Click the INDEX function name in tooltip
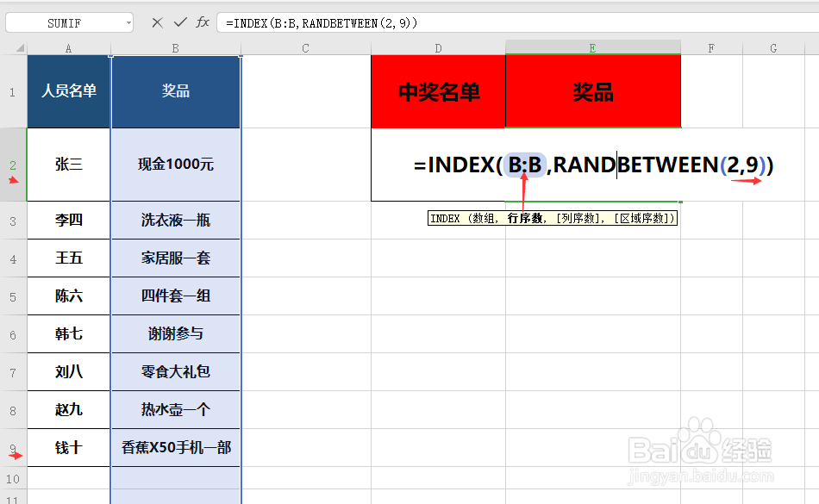819x504 pixels. (445, 219)
